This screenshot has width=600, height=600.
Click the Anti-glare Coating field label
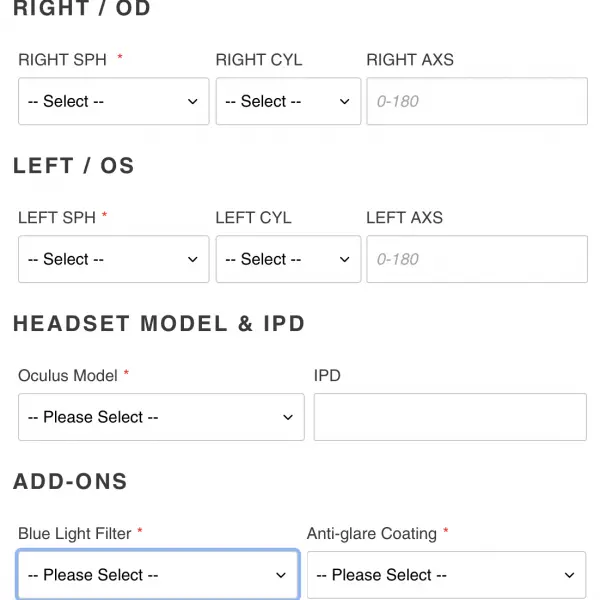pyautogui.click(x=372, y=534)
